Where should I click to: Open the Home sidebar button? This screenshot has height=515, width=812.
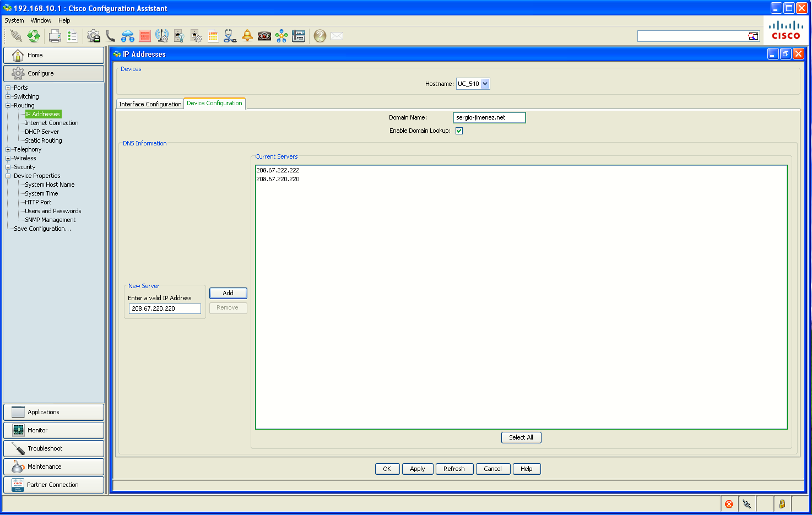(53, 55)
